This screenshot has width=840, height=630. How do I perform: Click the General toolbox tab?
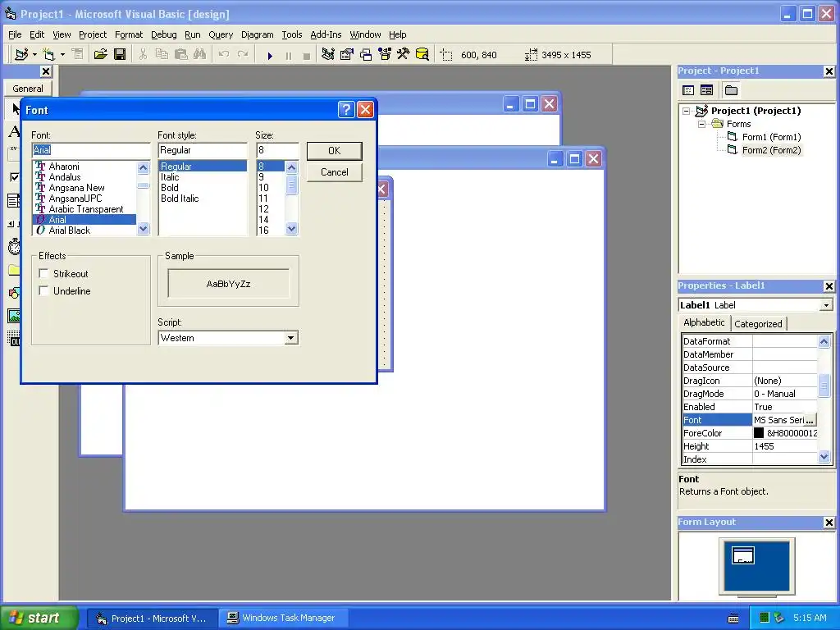click(28, 89)
